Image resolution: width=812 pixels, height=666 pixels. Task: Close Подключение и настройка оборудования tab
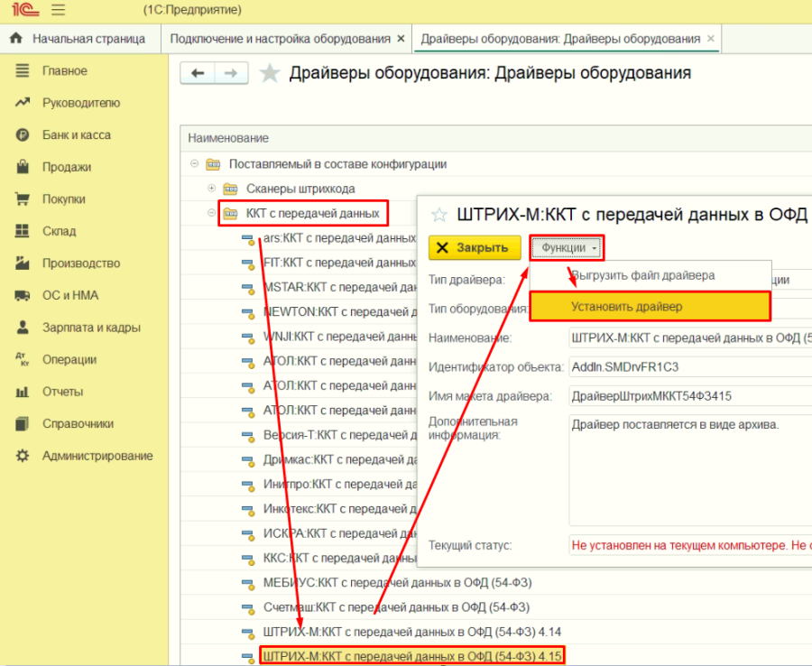click(x=401, y=39)
